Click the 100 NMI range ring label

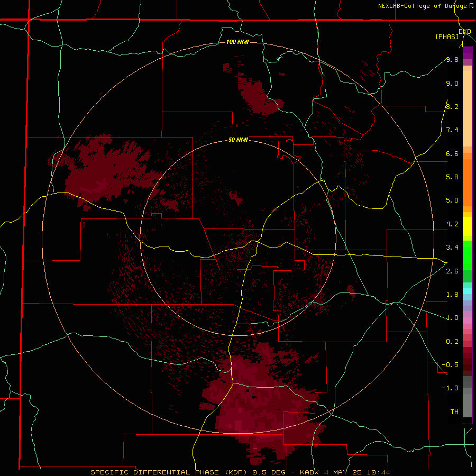tap(237, 42)
